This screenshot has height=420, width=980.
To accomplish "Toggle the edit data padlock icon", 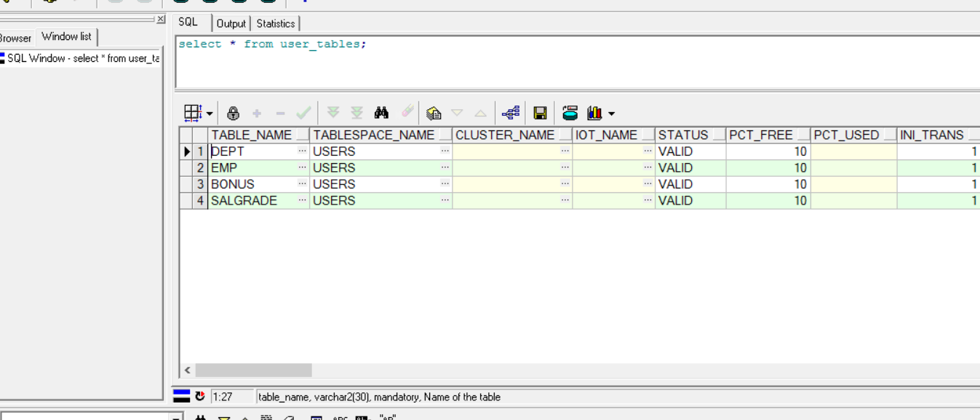I will (233, 113).
